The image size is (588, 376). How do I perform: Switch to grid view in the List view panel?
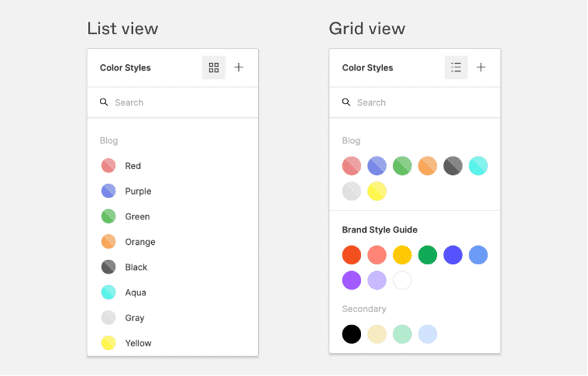214,67
